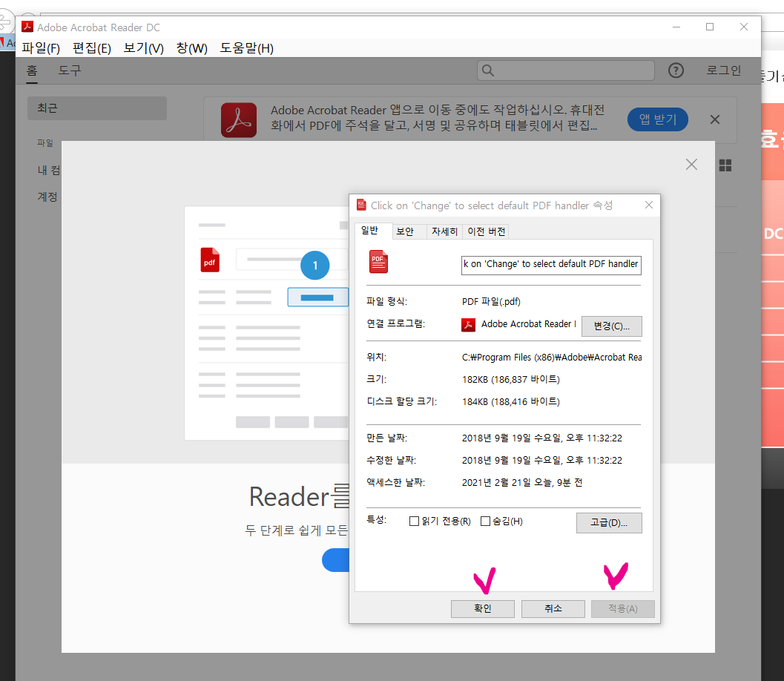This screenshot has width=784, height=681.
Task: Click the Adobe Acrobat Reader DC title icon
Action: coord(27,27)
